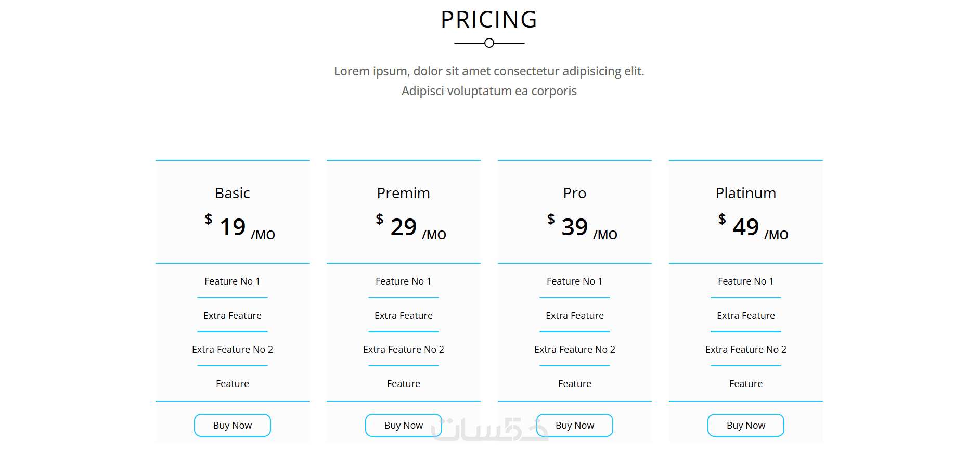Click the $19 /MO price

240,227
